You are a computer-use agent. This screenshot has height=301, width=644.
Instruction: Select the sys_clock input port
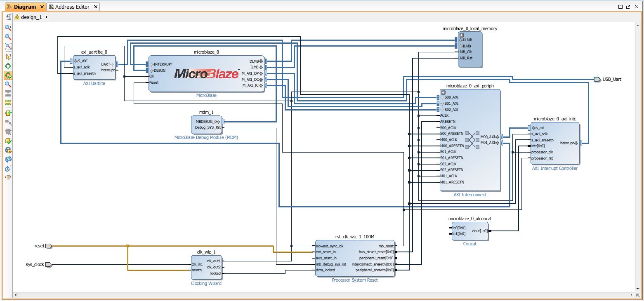pos(48,265)
